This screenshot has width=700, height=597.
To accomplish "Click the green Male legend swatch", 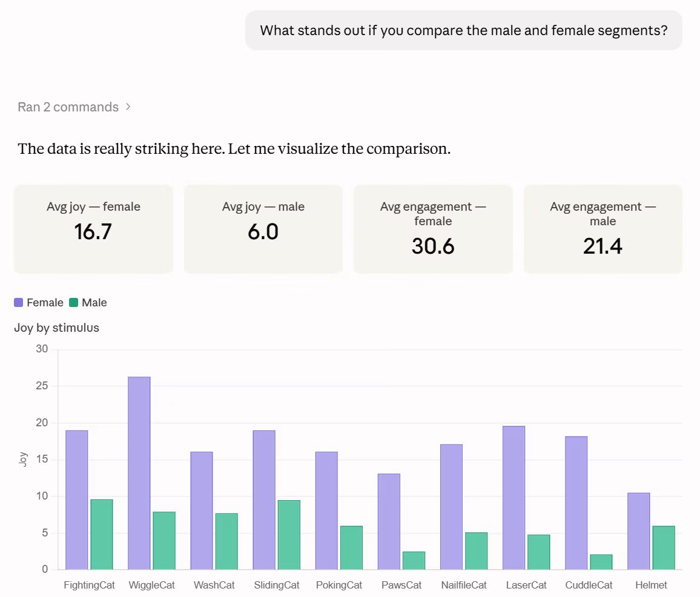I will (74, 303).
